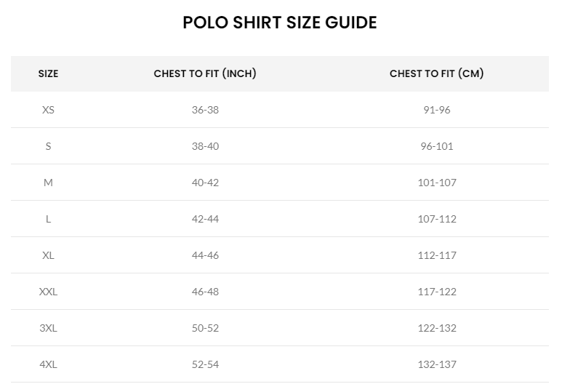Select the 40-42 inch measurement
Image resolution: width=562 pixels, height=392 pixels.
click(205, 183)
